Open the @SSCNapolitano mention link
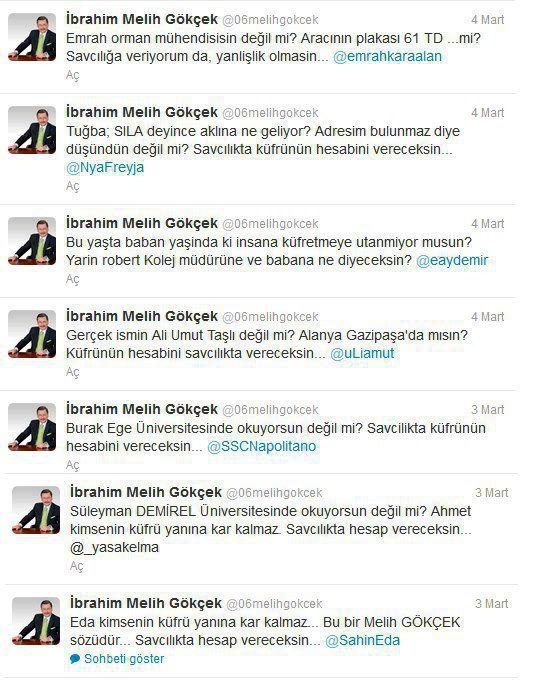551x693 pixels. 262,446
